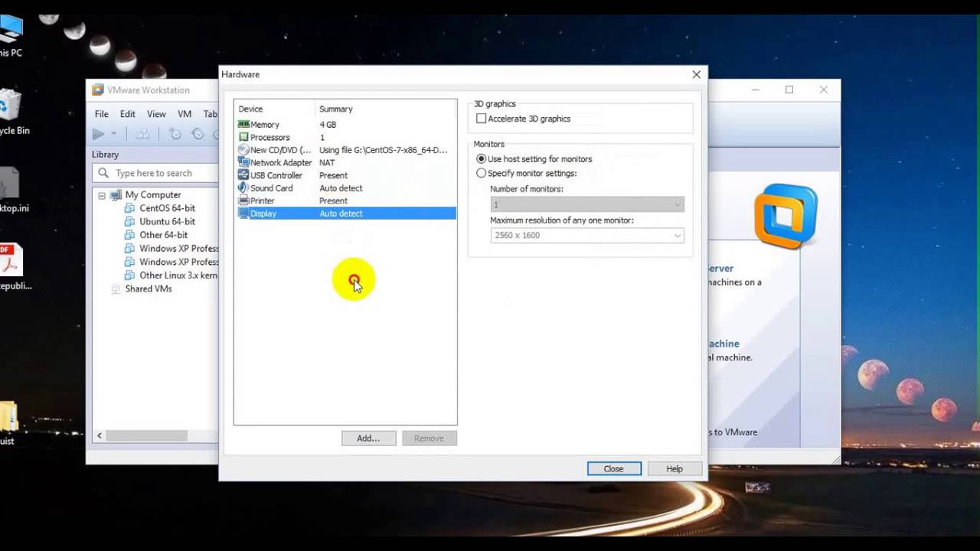This screenshot has width=980, height=551.
Task: Select the Network Adapter device icon
Action: (243, 162)
